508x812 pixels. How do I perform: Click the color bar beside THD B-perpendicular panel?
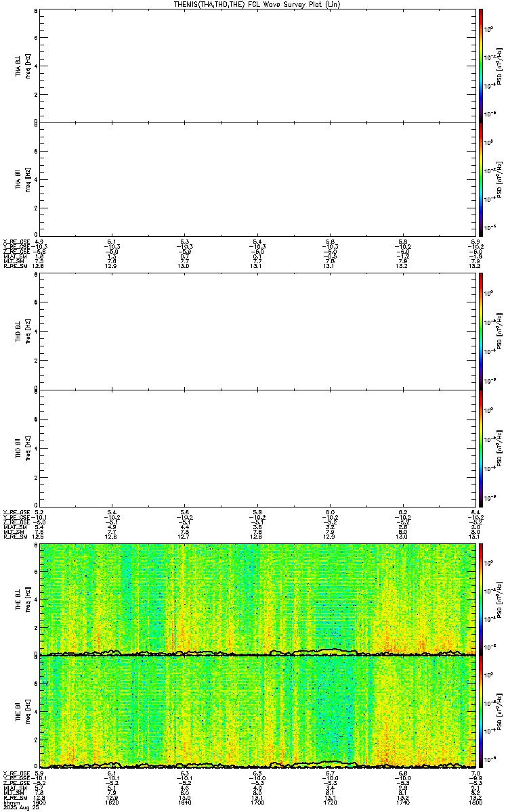[481, 331]
